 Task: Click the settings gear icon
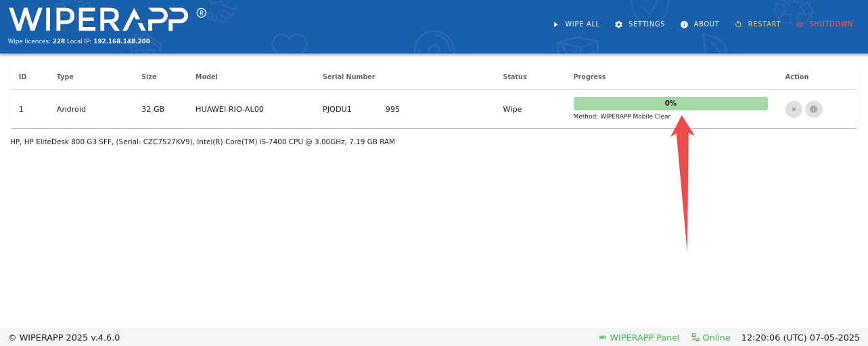coord(618,24)
